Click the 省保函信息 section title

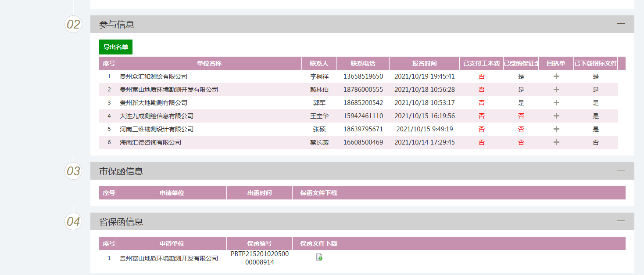pyautogui.click(x=121, y=222)
